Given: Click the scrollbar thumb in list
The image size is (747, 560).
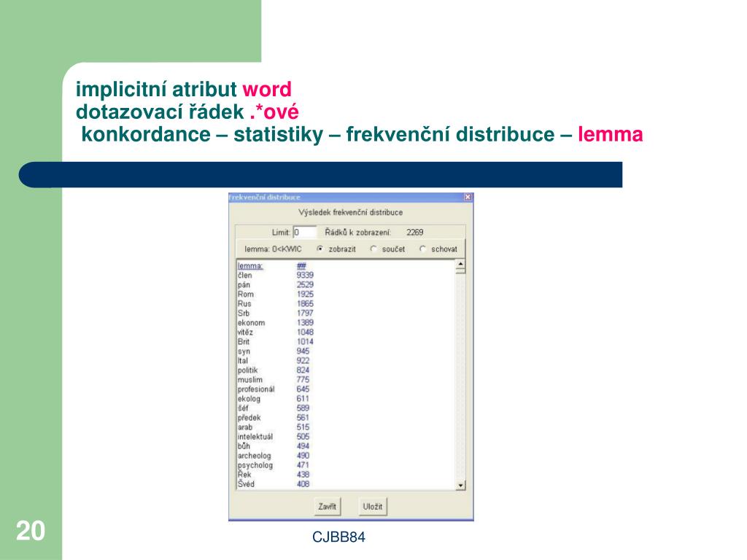Looking at the screenshot, I should click(460, 271).
